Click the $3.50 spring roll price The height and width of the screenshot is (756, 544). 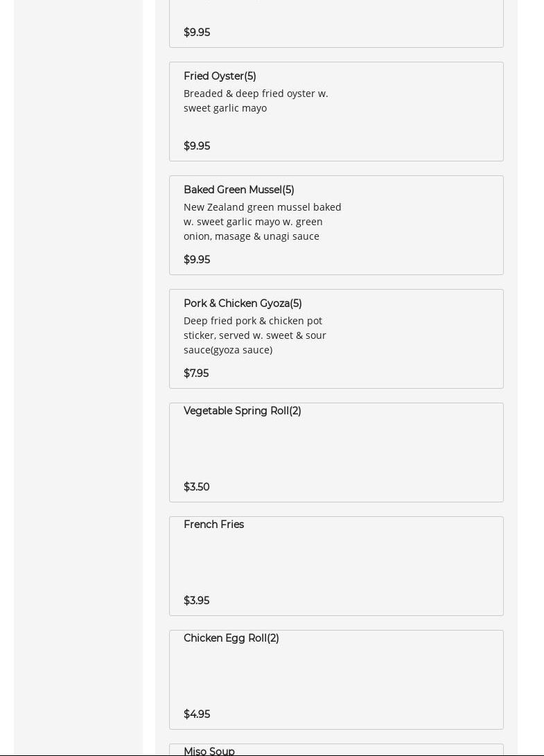point(197,487)
